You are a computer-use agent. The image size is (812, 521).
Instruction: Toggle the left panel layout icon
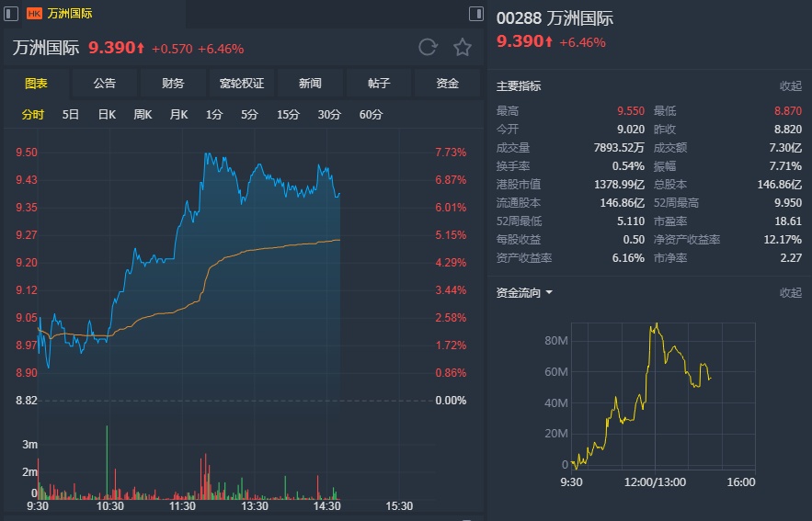11,13
